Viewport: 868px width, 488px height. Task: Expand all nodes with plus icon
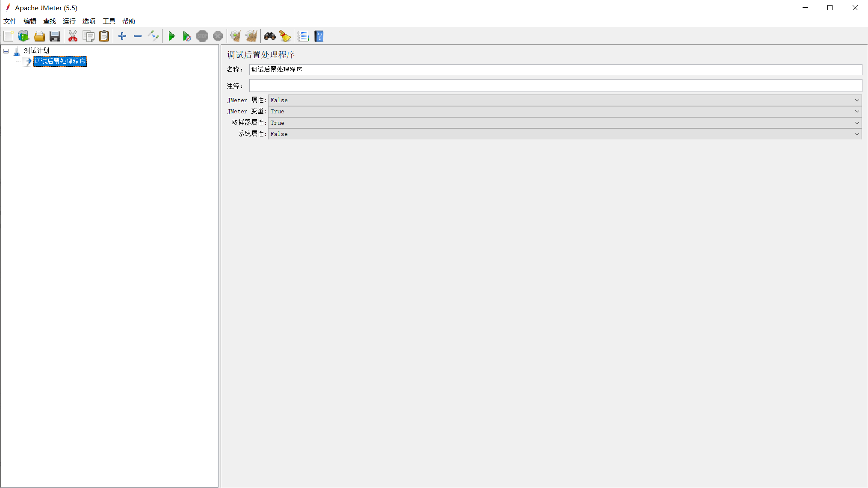(122, 36)
